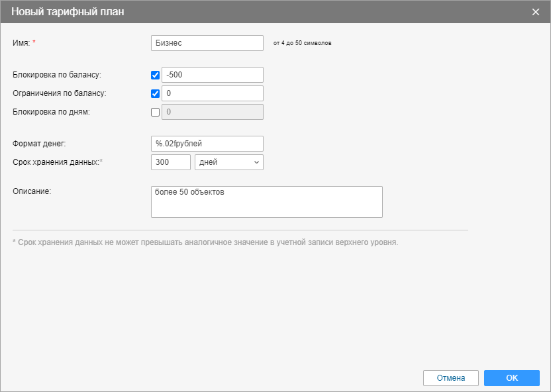Click the Имя field containing Бизнес
551x392 pixels.
tap(207, 42)
